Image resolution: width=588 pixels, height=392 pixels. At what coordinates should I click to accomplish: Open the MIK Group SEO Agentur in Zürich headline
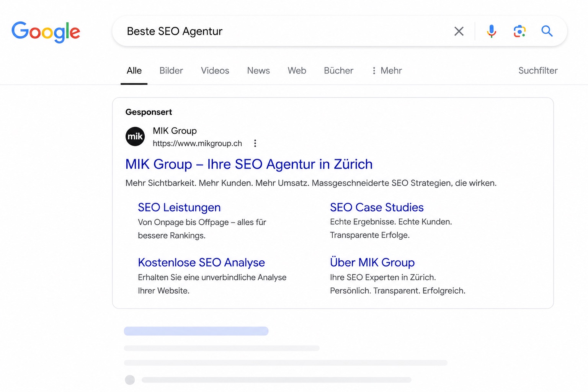[249, 164]
